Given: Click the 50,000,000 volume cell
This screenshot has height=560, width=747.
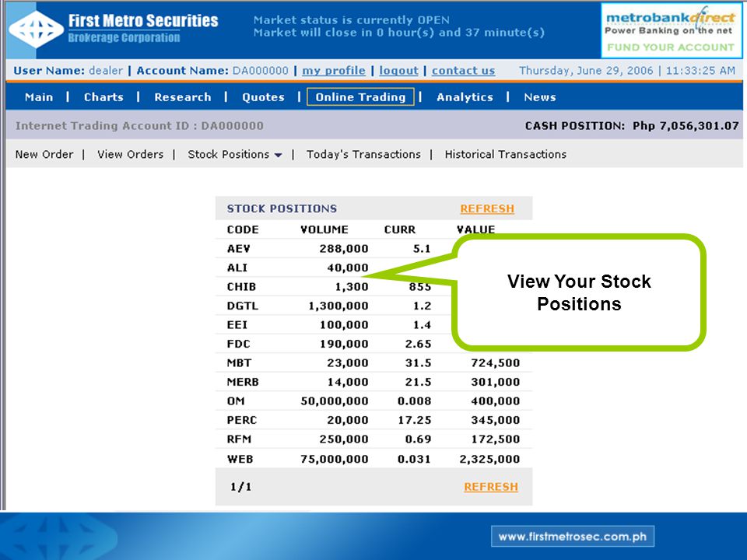Looking at the screenshot, I should tap(335, 401).
